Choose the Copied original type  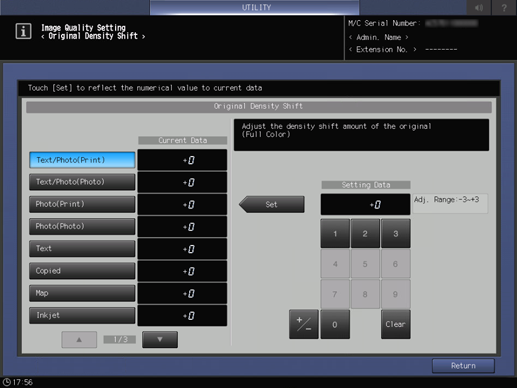pos(82,271)
